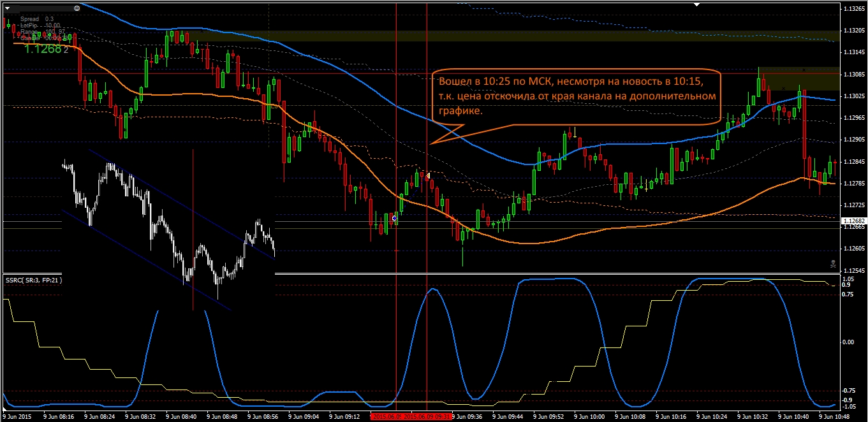The height and width of the screenshot is (422, 868).
Task: Click the 9 Jun 10:48 time label
Action: coord(835,416)
